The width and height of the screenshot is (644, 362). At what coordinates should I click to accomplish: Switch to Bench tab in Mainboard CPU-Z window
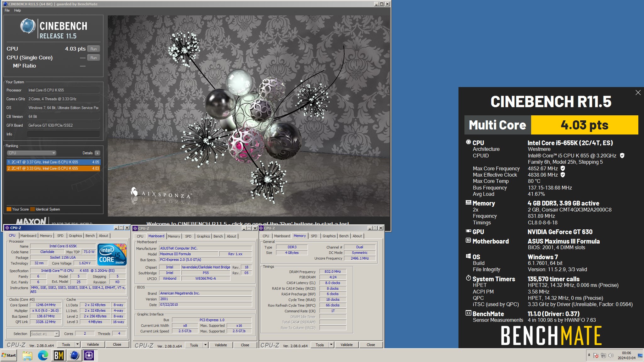point(218,236)
